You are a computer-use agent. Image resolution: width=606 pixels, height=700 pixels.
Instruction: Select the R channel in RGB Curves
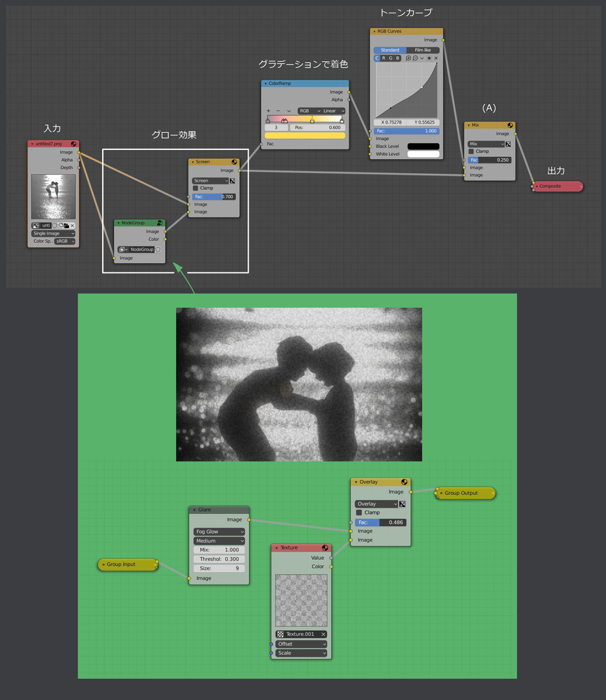coord(384,58)
